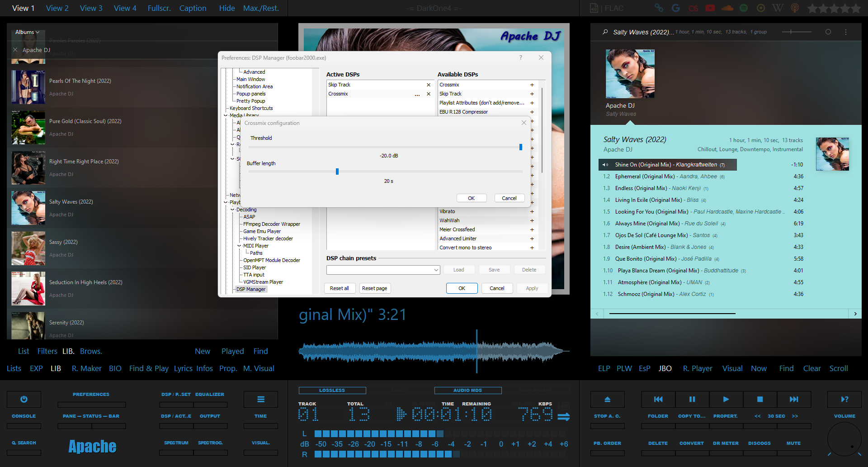
Task: Select the Brows. tab in library panel
Action: click(x=91, y=351)
